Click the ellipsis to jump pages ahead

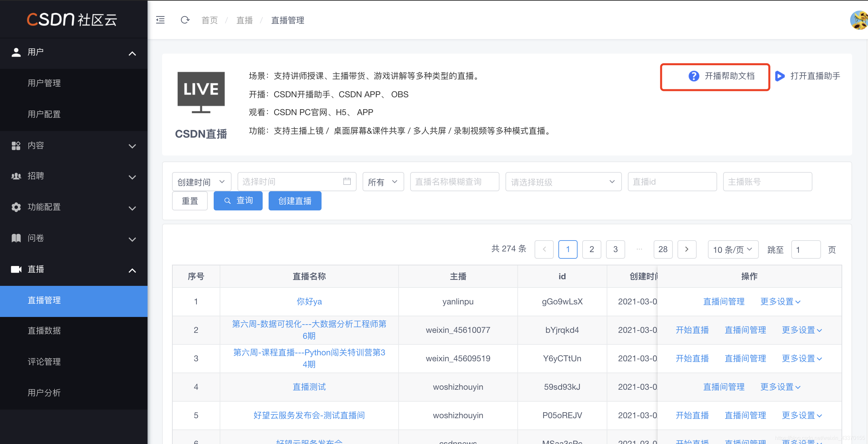pos(639,249)
